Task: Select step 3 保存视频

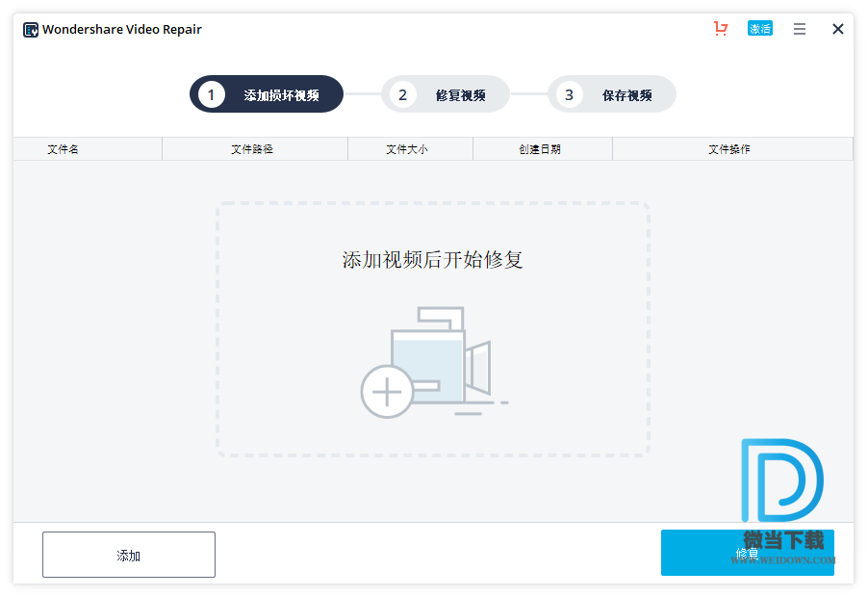Action: [612, 94]
